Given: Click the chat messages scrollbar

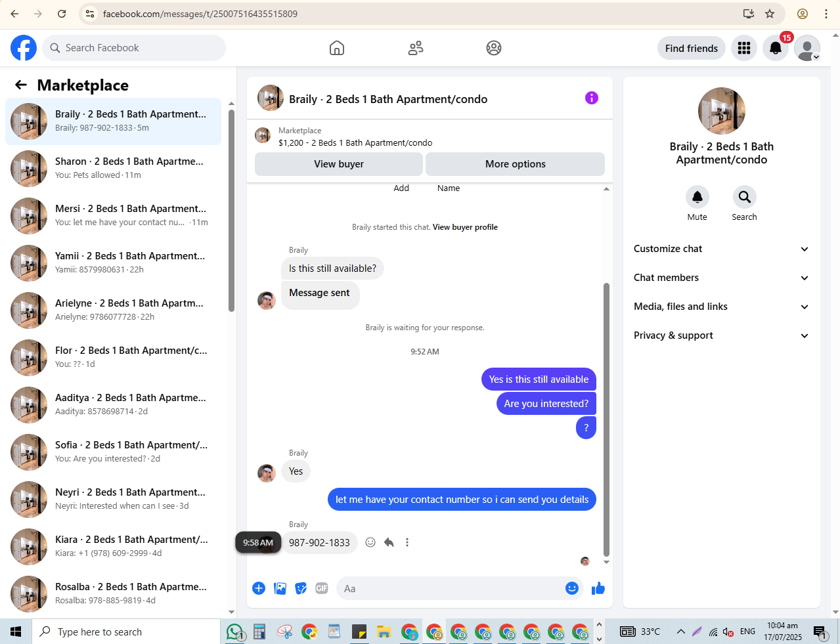Looking at the screenshot, I should point(606,420).
